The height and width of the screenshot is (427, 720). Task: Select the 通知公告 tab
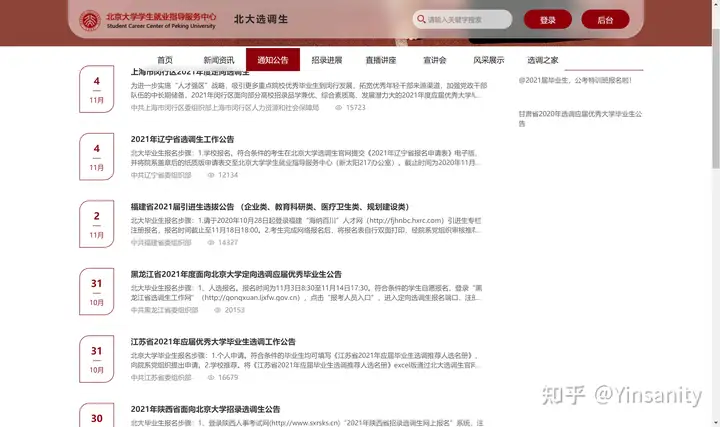click(x=273, y=60)
